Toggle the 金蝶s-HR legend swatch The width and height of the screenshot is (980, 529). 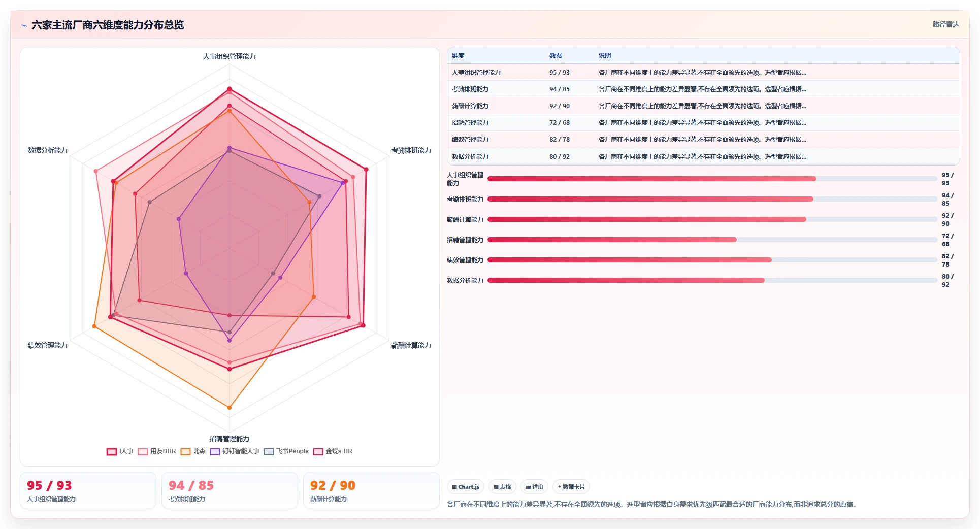pyautogui.click(x=318, y=451)
